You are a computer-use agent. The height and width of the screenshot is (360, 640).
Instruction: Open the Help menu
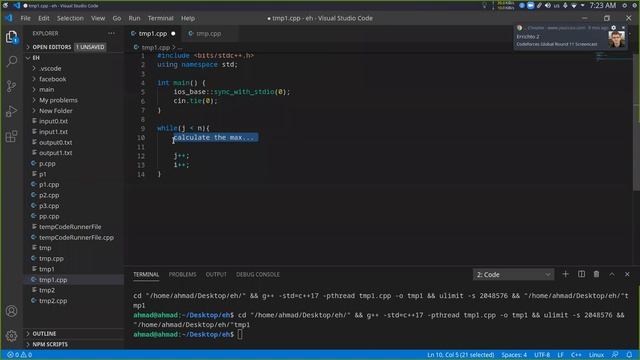188,18
